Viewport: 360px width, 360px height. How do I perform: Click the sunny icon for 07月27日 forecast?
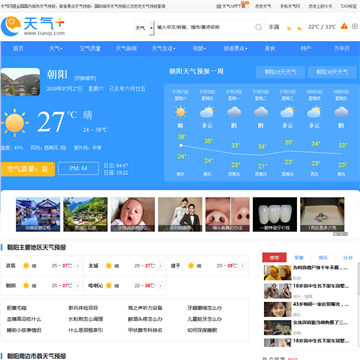(x=181, y=112)
